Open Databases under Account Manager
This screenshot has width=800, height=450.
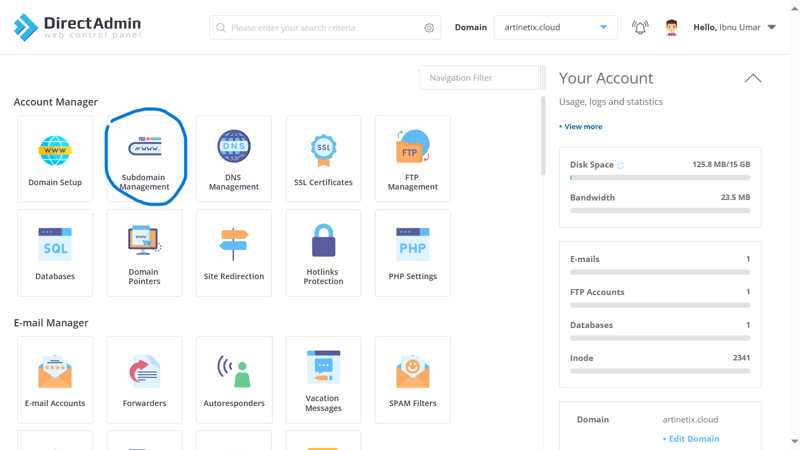pos(55,253)
